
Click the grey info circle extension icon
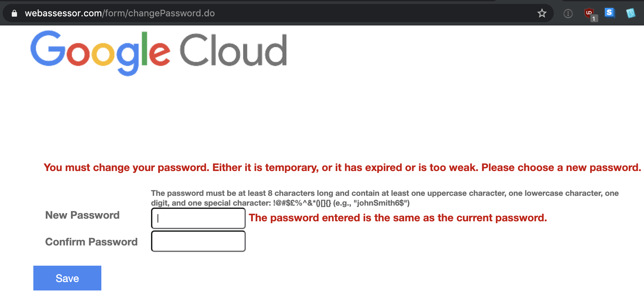568,13
